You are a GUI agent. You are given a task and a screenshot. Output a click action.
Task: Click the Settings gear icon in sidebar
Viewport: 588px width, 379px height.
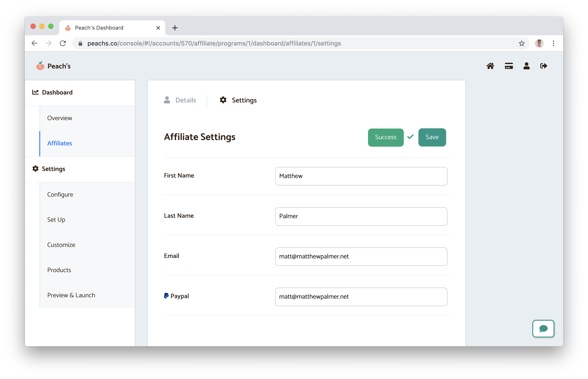[35, 169]
